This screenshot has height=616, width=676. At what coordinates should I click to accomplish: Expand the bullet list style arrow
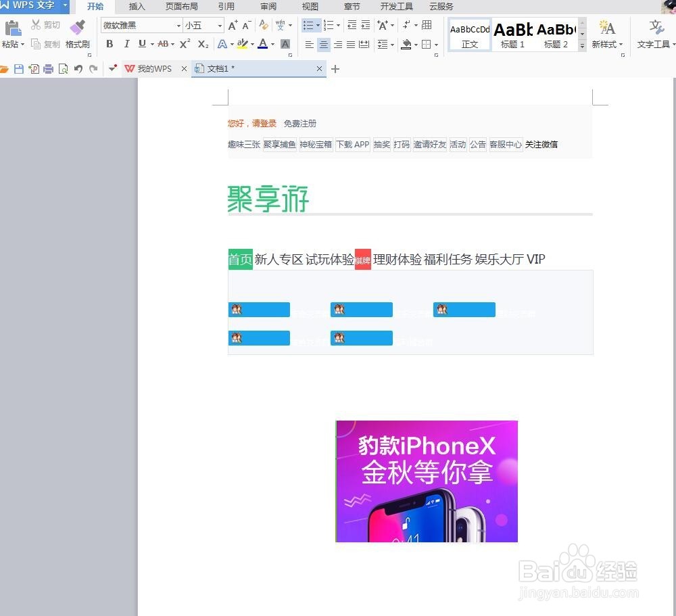point(318,26)
